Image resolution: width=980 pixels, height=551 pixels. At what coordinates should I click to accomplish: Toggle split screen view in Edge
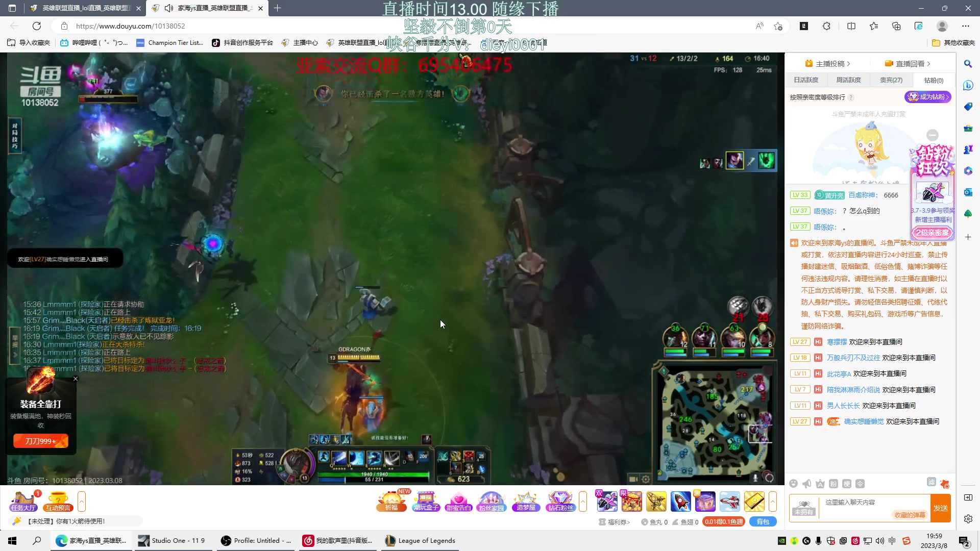pos(851,26)
